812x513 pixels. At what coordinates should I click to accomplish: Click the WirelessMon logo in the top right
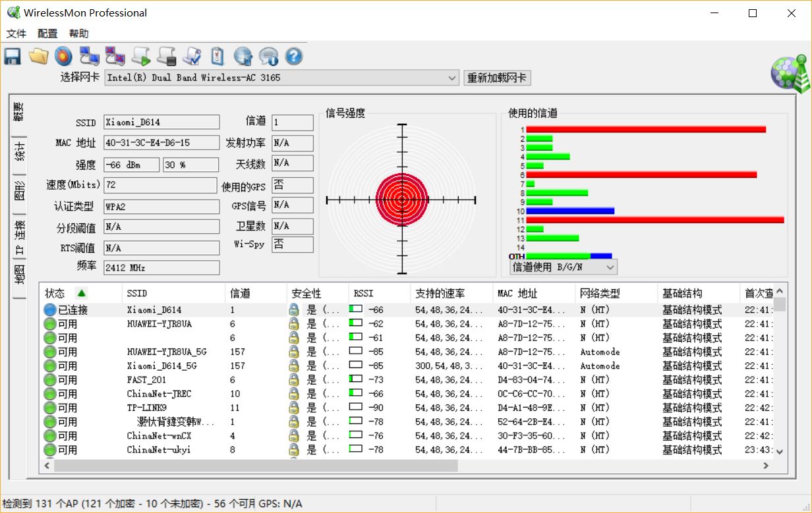coord(789,73)
